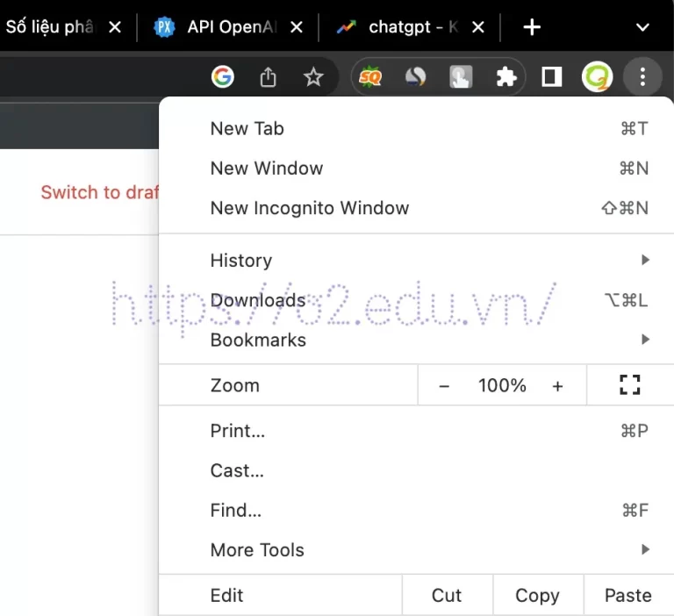Viewport: 674px width, 616px height.
Task: Choose Print… from the menu
Action: click(416, 431)
